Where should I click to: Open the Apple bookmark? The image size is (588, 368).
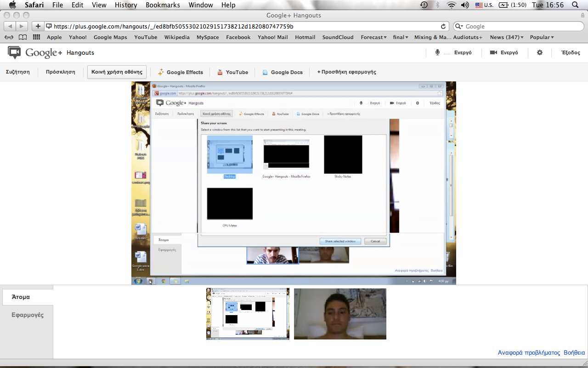click(x=54, y=37)
